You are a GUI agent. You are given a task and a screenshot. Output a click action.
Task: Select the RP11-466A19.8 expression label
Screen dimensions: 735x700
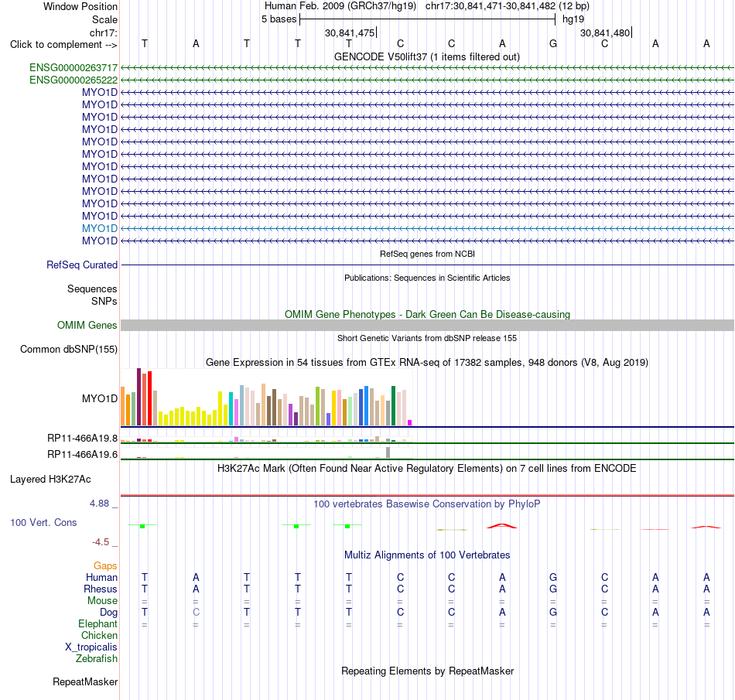click(82, 439)
